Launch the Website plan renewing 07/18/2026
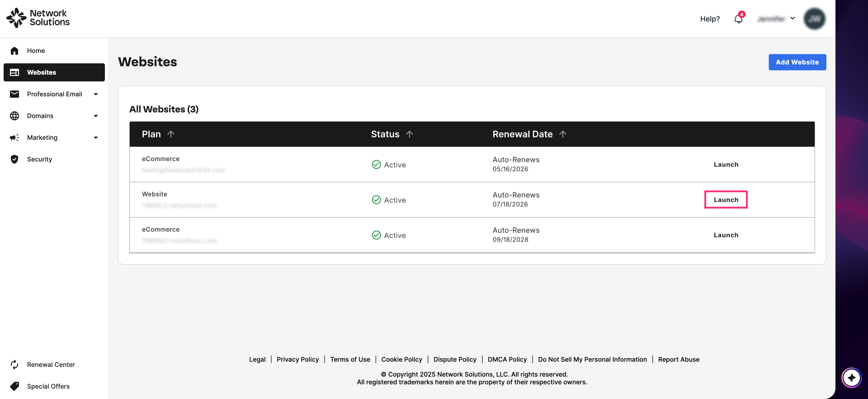 click(726, 199)
